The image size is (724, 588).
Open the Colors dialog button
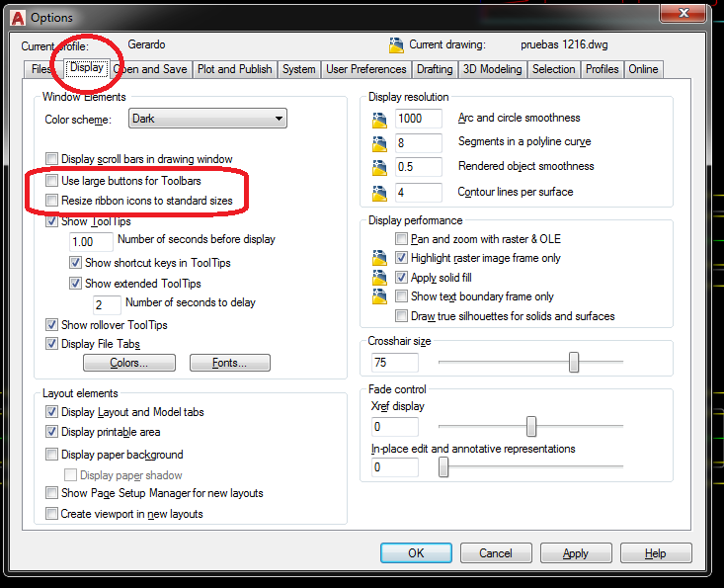[129, 363]
